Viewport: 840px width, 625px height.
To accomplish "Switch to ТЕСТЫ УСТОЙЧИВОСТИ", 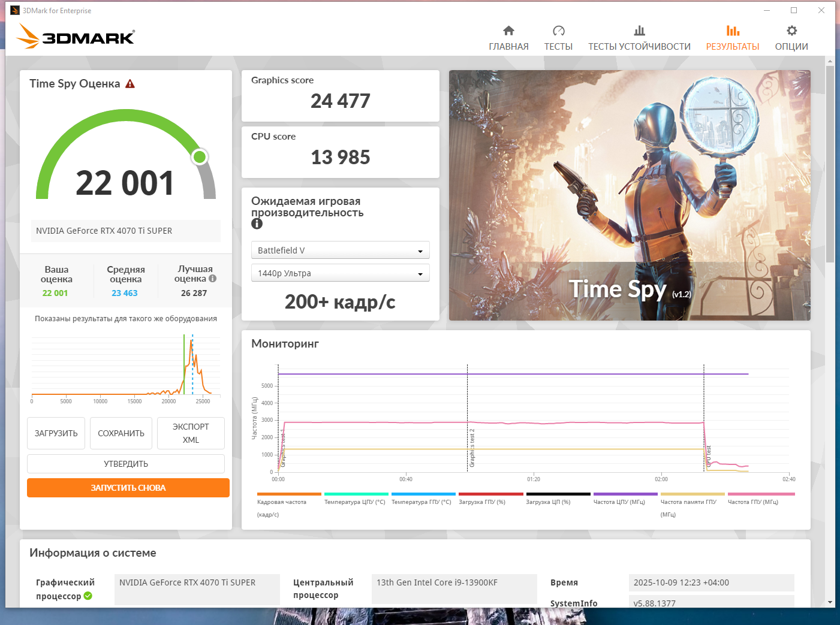I will point(639,38).
